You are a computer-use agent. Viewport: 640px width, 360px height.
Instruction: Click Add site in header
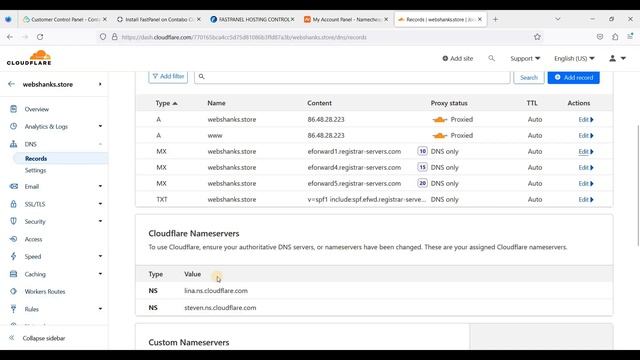click(458, 58)
